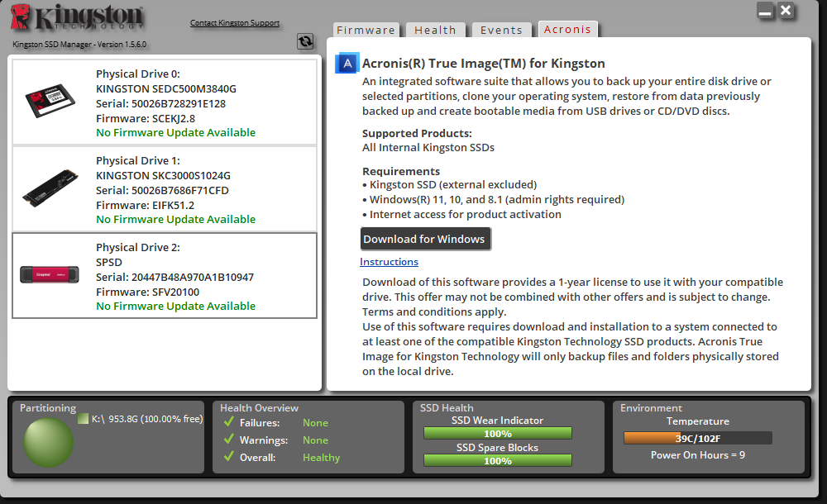The height and width of the screenshot is (504, 827).
Task: Click Acronis(R) True Image(TM) for Kingston heading
Action: coord(483,64)
